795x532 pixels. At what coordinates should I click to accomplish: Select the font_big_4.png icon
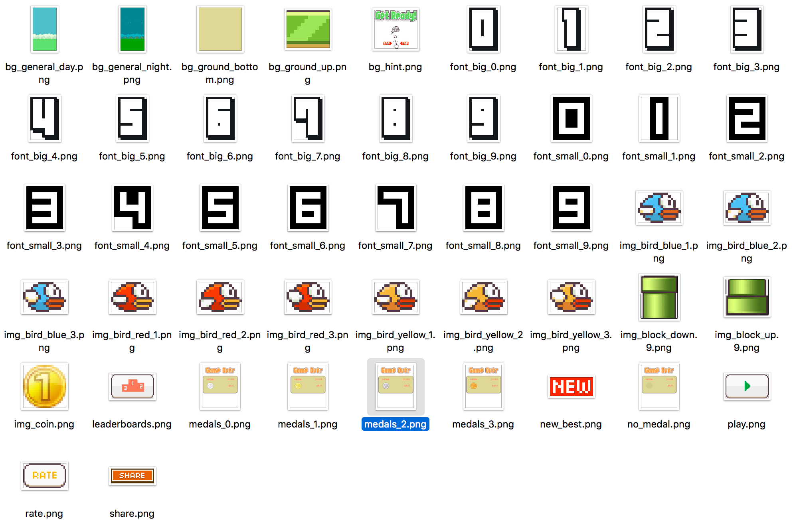44,118
